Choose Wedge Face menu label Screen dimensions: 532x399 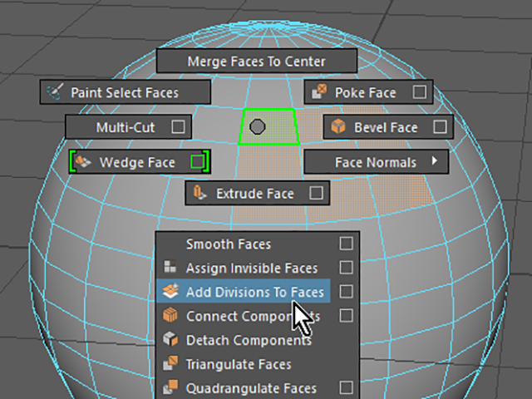point(137,163)
